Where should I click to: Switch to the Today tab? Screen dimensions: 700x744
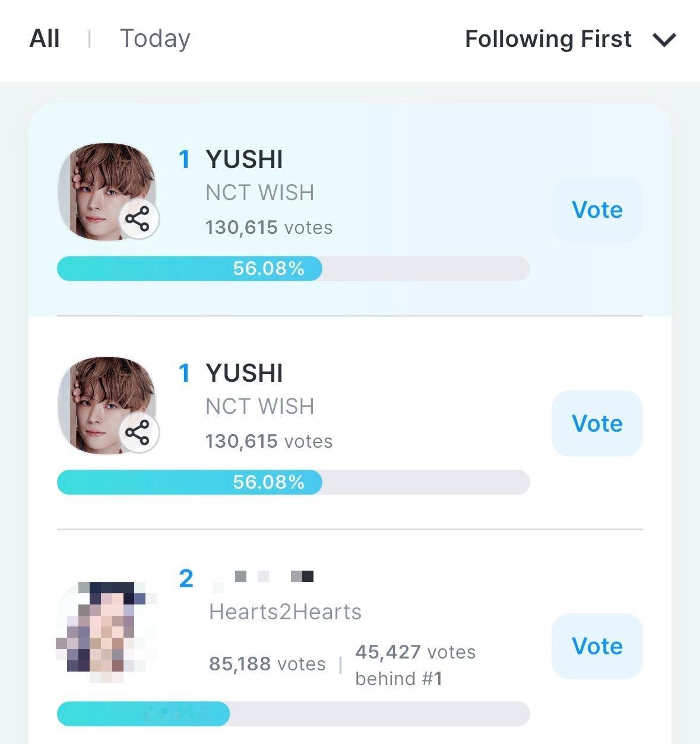(155, 39)
